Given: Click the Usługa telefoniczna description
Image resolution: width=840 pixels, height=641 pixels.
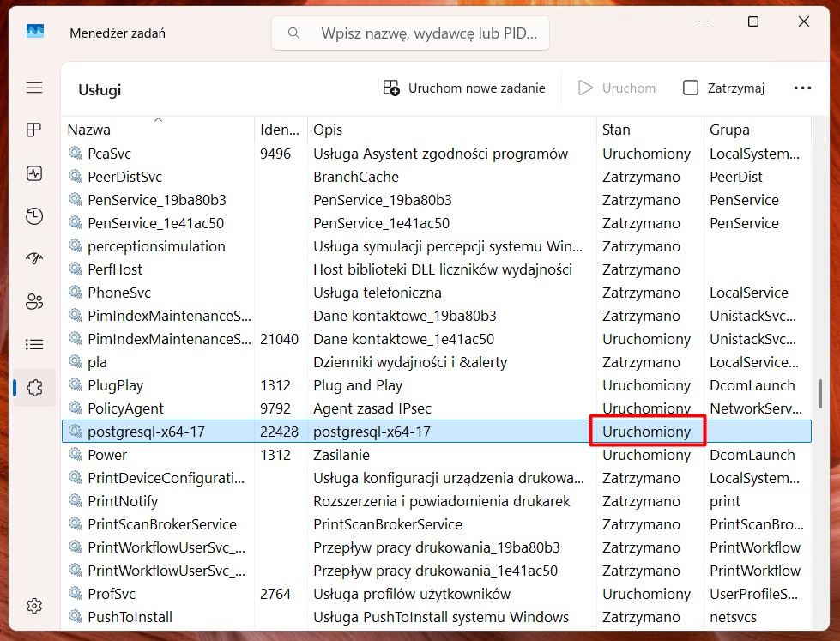Looking at the screenshot, I should [x=378, y=292].
